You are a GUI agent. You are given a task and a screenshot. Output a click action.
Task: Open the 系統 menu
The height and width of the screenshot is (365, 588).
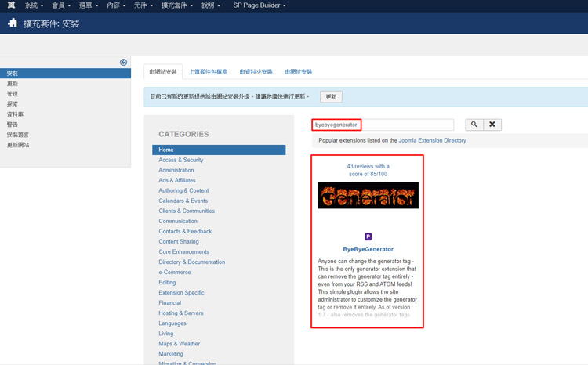34,5
